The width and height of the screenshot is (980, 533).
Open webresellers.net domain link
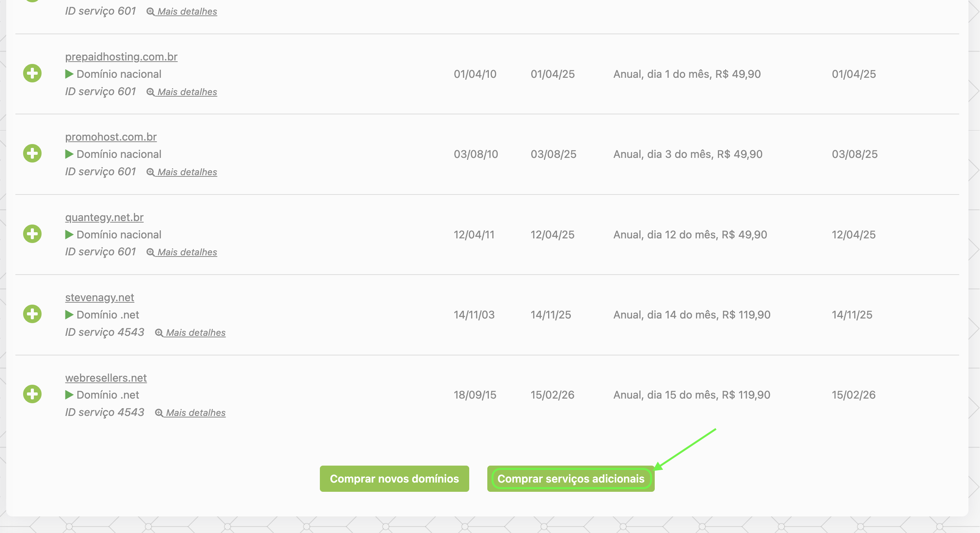click(x=106, y=378)
